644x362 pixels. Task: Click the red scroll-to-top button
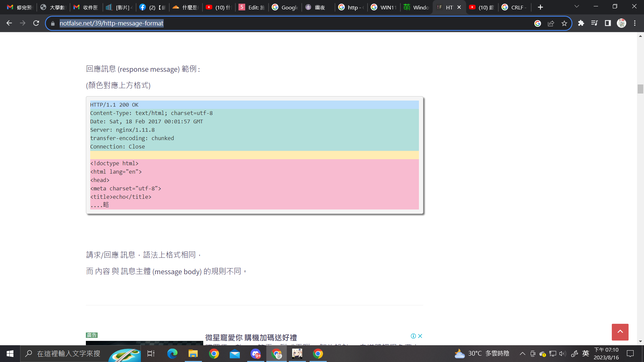(620, 332)
